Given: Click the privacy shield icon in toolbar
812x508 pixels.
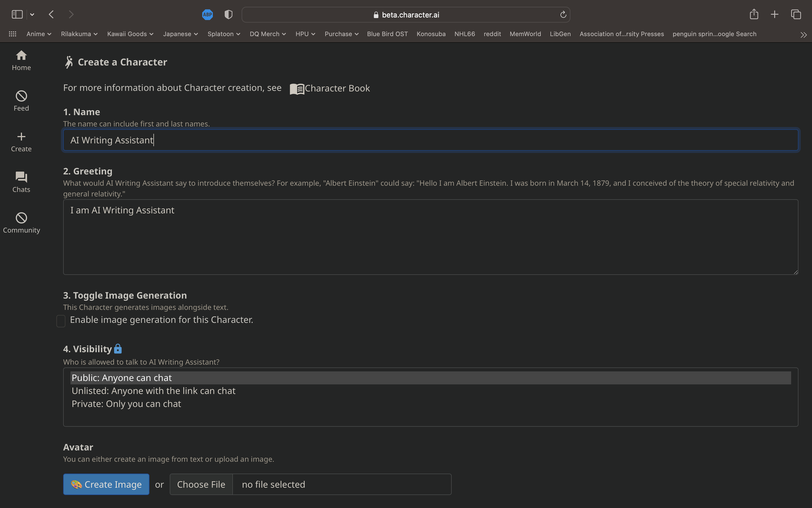Looking at the screenshot, I should (228, 15).
